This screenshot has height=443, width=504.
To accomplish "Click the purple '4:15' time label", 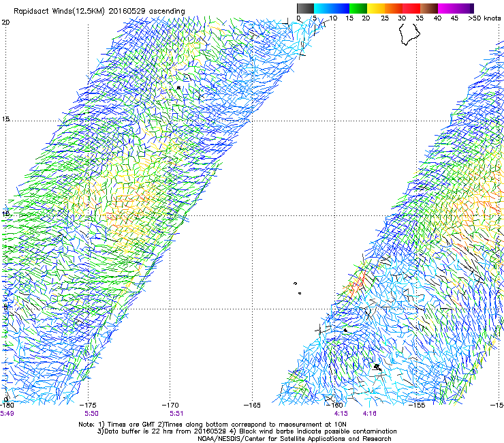I will [341, 414].
